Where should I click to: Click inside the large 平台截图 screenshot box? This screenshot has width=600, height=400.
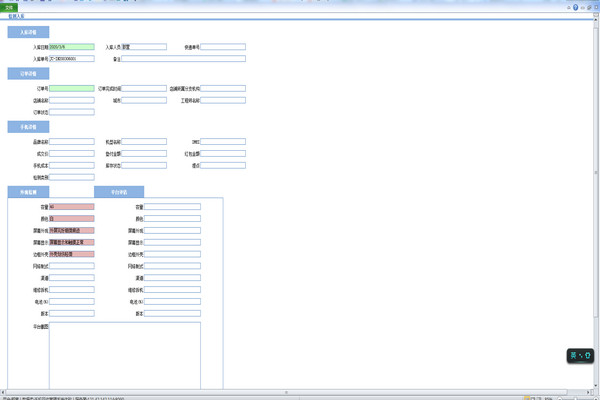tap(125, 356)
